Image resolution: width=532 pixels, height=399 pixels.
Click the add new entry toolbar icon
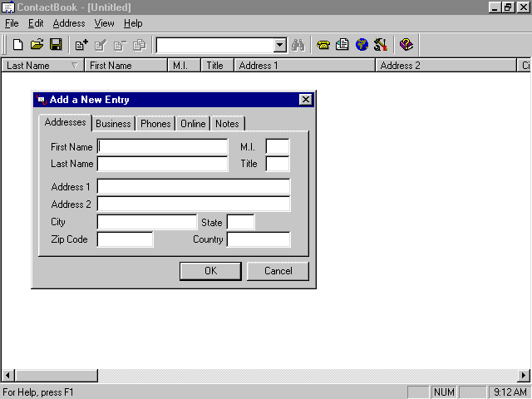click(x=81, y=45)
